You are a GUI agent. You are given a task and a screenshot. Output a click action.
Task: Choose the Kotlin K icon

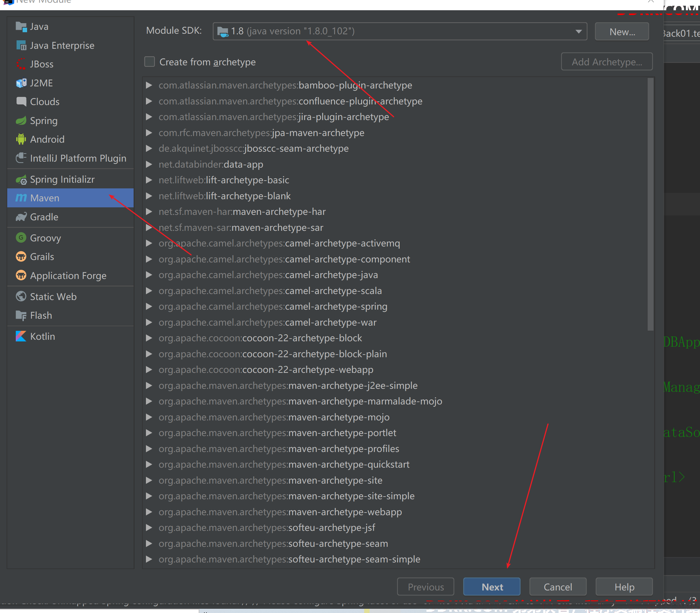pos(21,336)
